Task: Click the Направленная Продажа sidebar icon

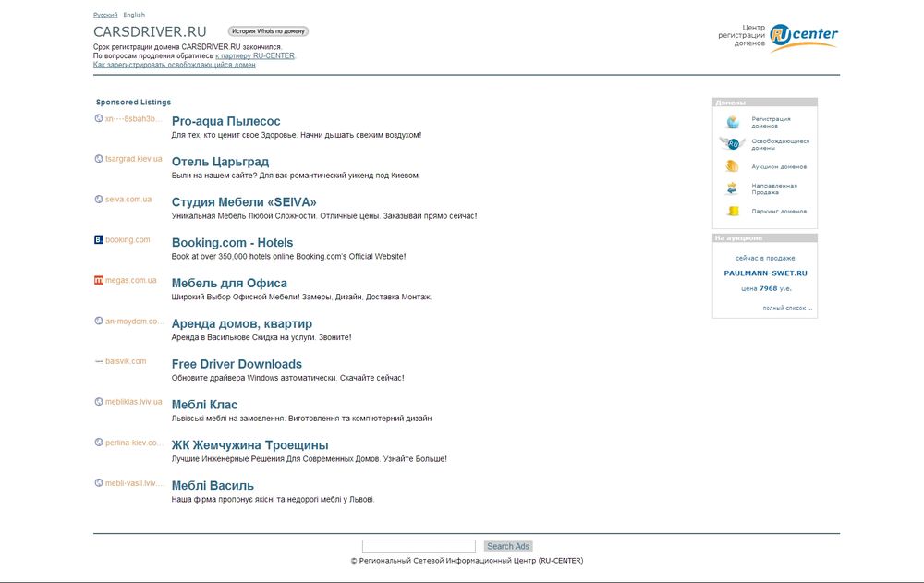Action: point(733,188)
